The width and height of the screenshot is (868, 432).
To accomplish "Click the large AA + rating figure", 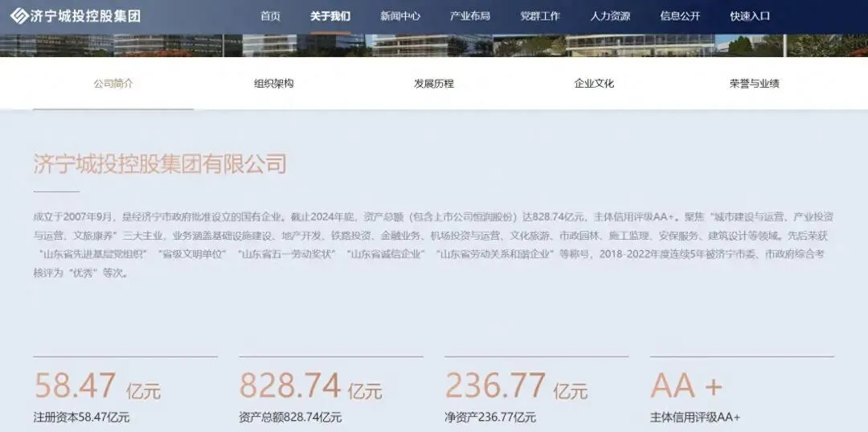I will click(686, 385).
